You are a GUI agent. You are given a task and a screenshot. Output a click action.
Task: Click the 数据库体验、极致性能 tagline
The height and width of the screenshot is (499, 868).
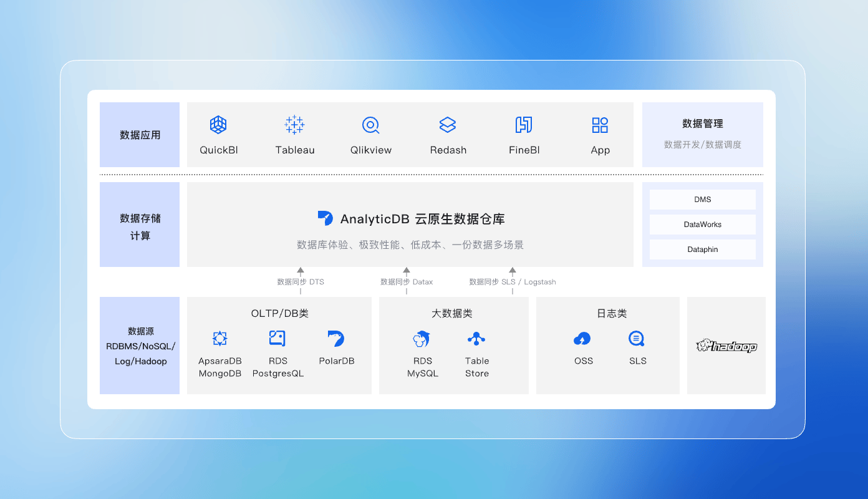[x=410, y=245]
